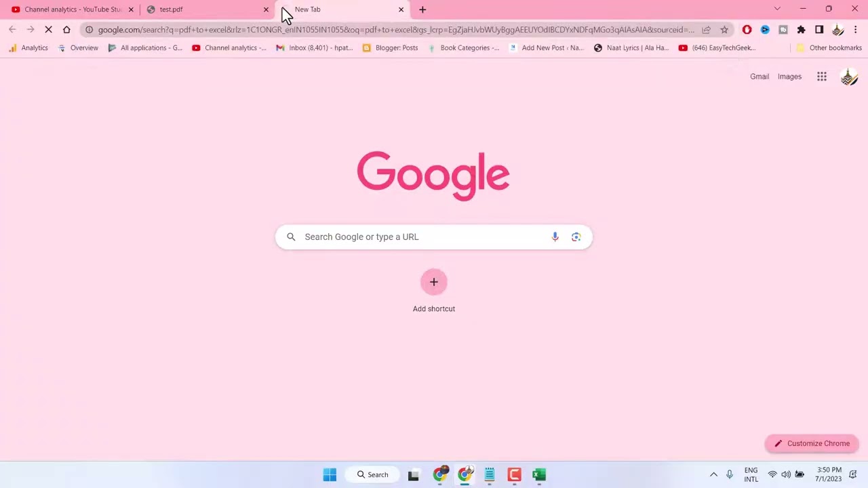Screen dimensions: 868x488
Task: Toggle the Chrome side panel
Action: (x=819, y=30)
